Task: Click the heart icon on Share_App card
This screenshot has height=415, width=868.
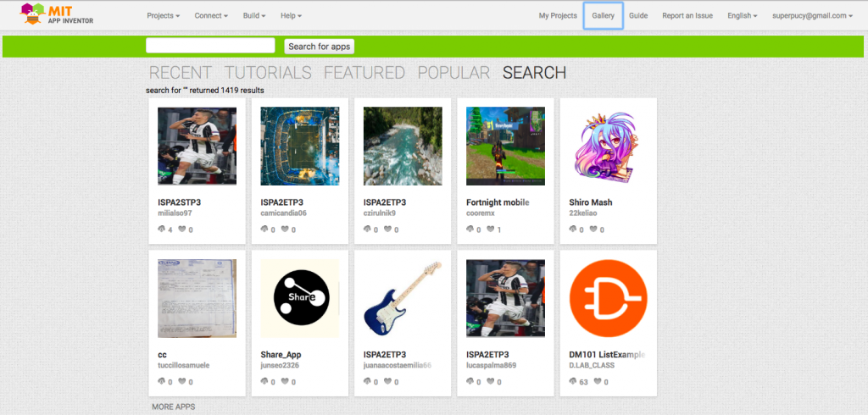Action: tap(285, 381)
